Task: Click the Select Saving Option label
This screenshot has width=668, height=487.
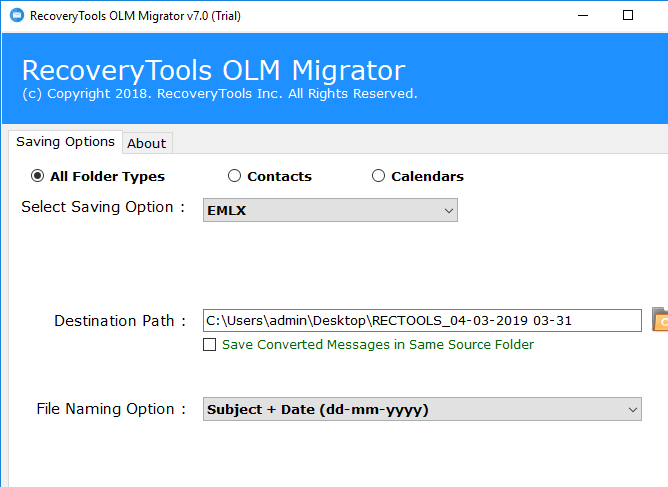Action: tap(103, 207)
